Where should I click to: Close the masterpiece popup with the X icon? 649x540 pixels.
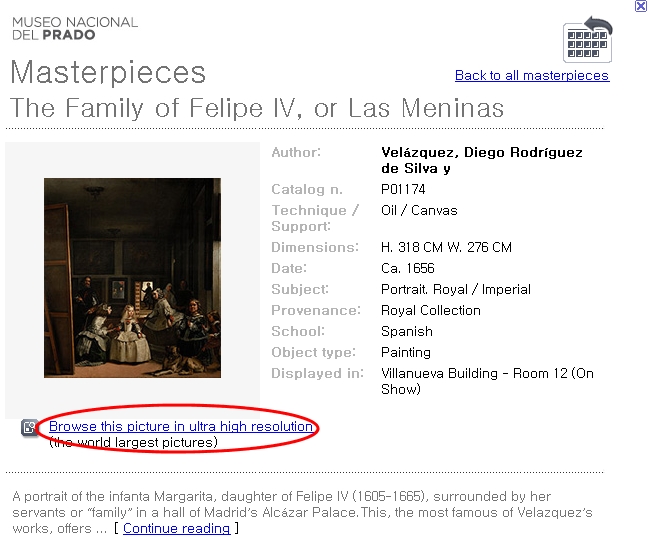click(641, 6)
